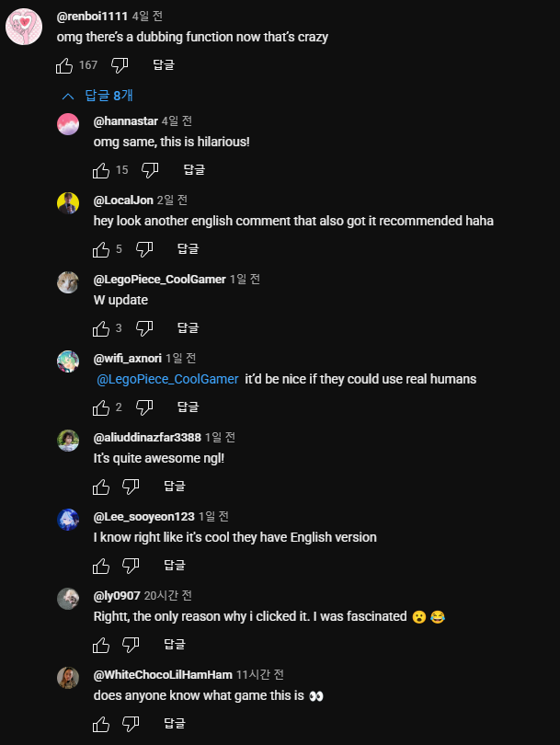Like @aliuddinazfar3388's 'quite awesome' reply
Screen dimensions: 560x745
pyautogui.click(x=101, y=487)
